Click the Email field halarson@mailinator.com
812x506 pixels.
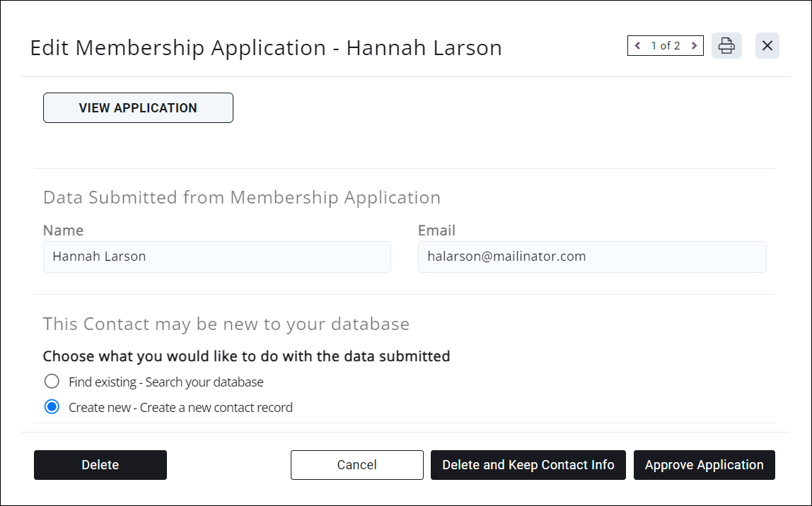(x=592, y=257)
